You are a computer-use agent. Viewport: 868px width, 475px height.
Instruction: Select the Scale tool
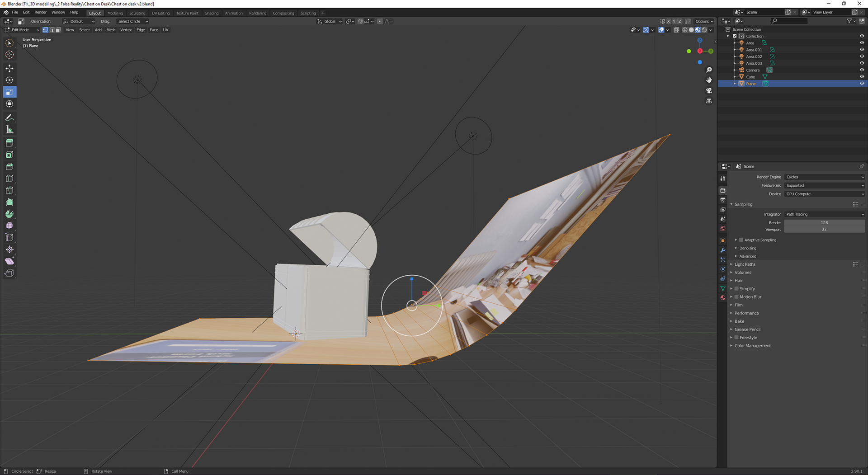pos(9,92)
